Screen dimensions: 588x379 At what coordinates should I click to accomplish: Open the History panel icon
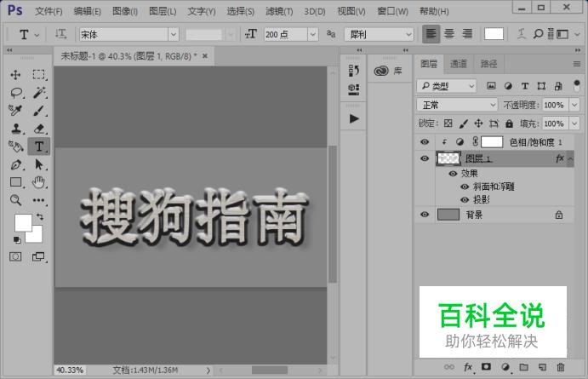[354, 70]
